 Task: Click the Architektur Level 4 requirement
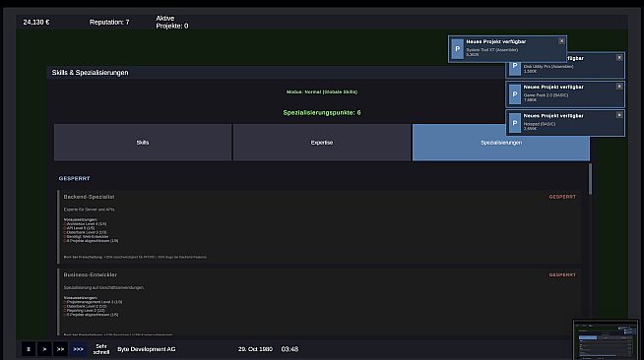click(85, 224)
